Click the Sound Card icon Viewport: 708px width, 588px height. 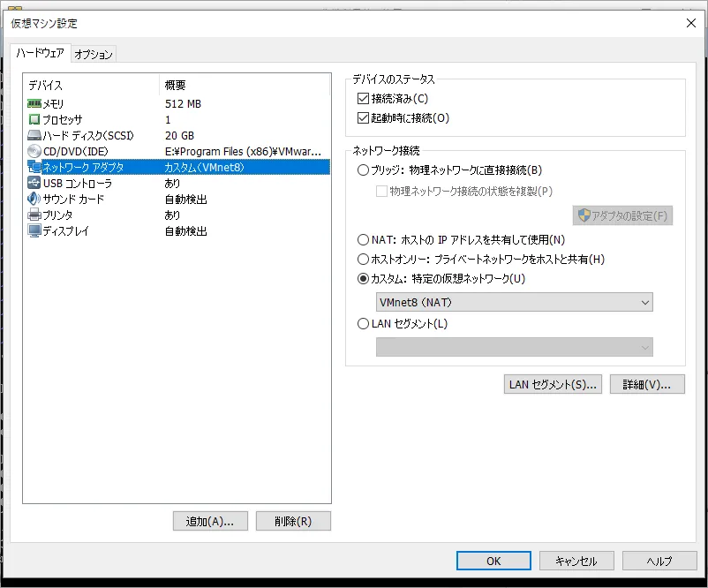coord(34,200)
